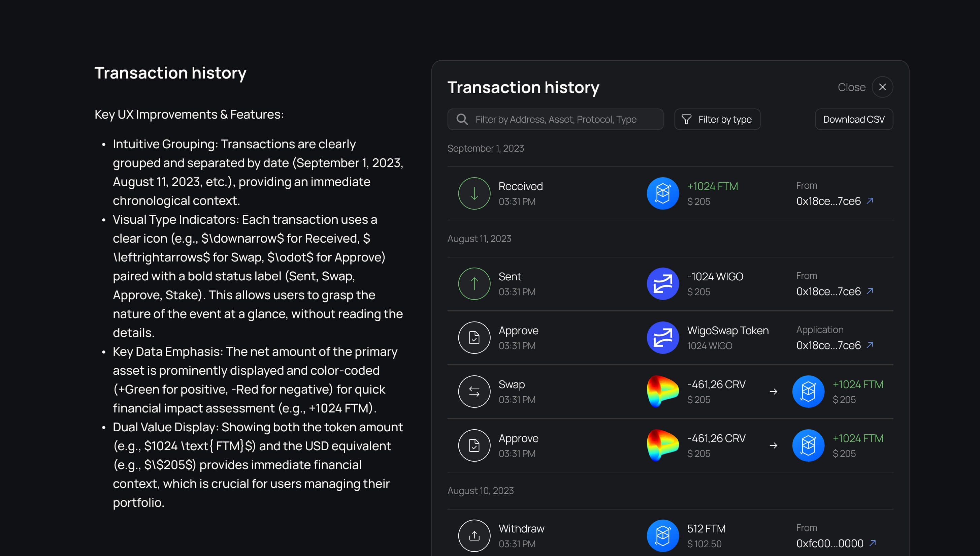Expand the August 11, 2023 date group

479,238
